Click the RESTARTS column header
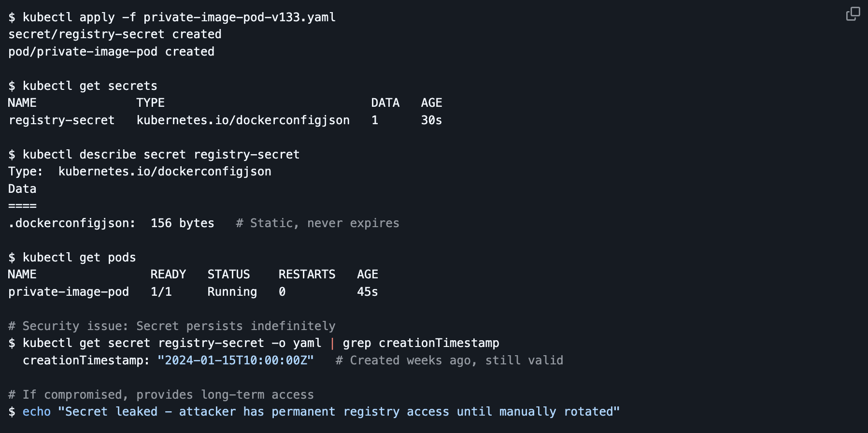 (x=307, y=274)
